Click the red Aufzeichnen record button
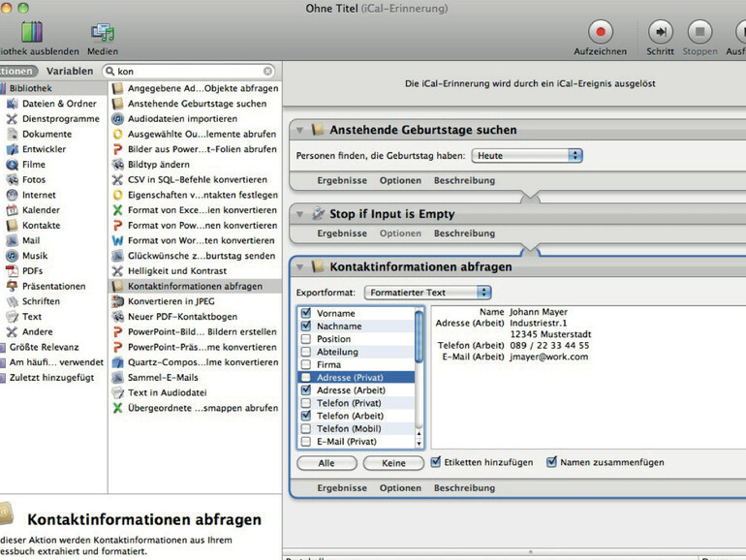Viewport: 746px width, 560px height. click(600, 31)
